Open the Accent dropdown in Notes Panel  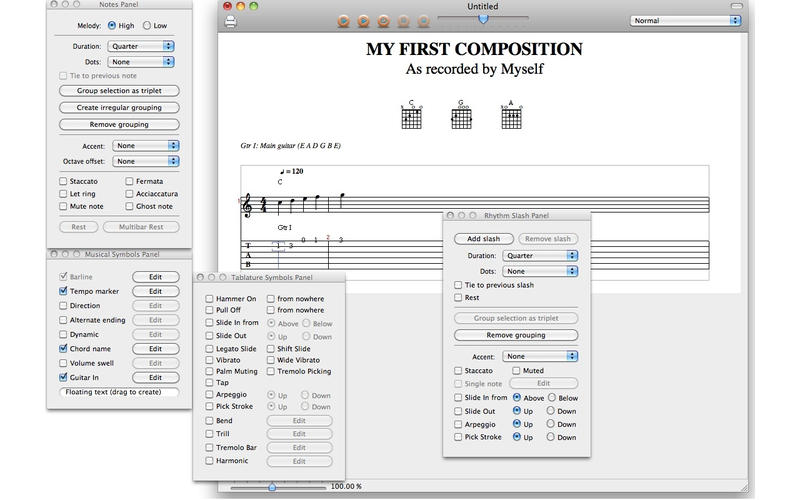tap(145, 145)
